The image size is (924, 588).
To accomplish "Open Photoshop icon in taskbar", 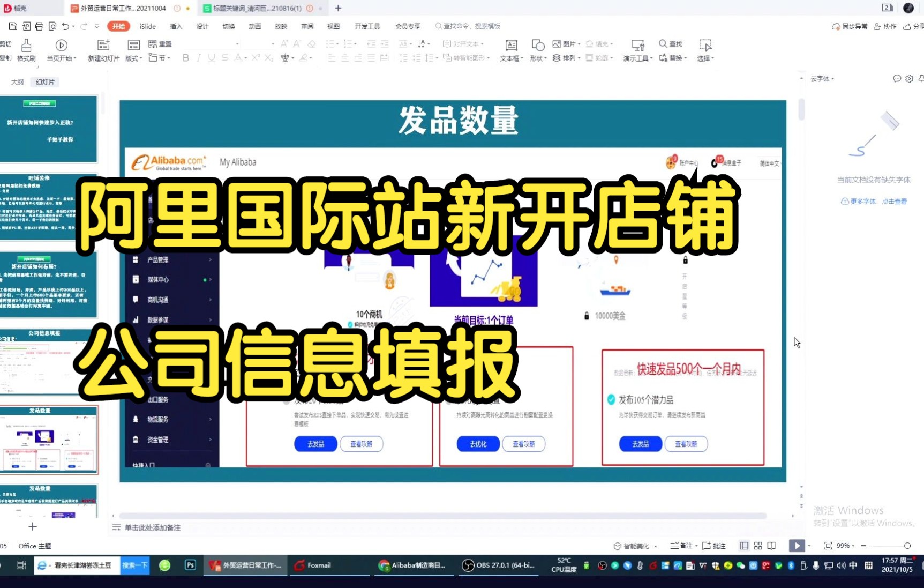I will [190, 565].
